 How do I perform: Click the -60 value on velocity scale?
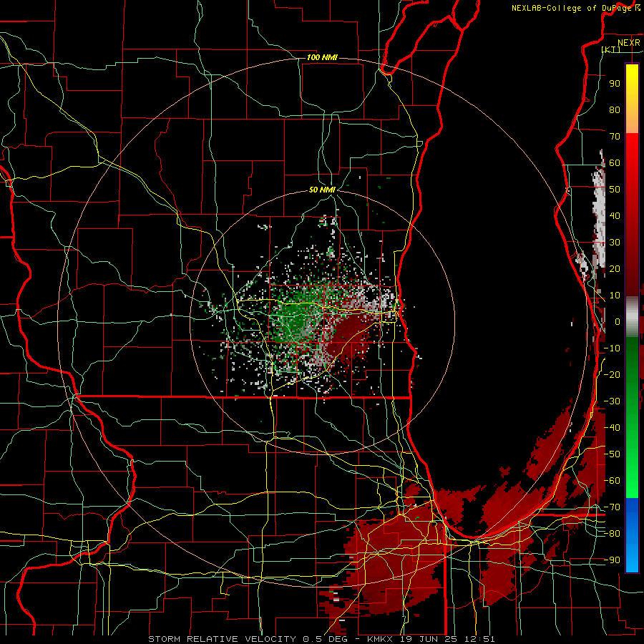pyautogui.click(x=612, y=481)
